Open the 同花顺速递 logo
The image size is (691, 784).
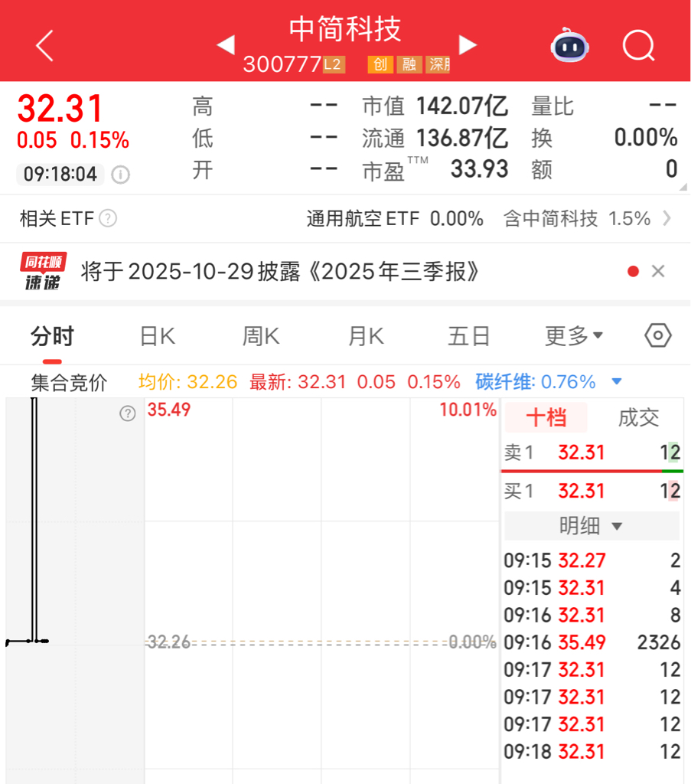43,272
